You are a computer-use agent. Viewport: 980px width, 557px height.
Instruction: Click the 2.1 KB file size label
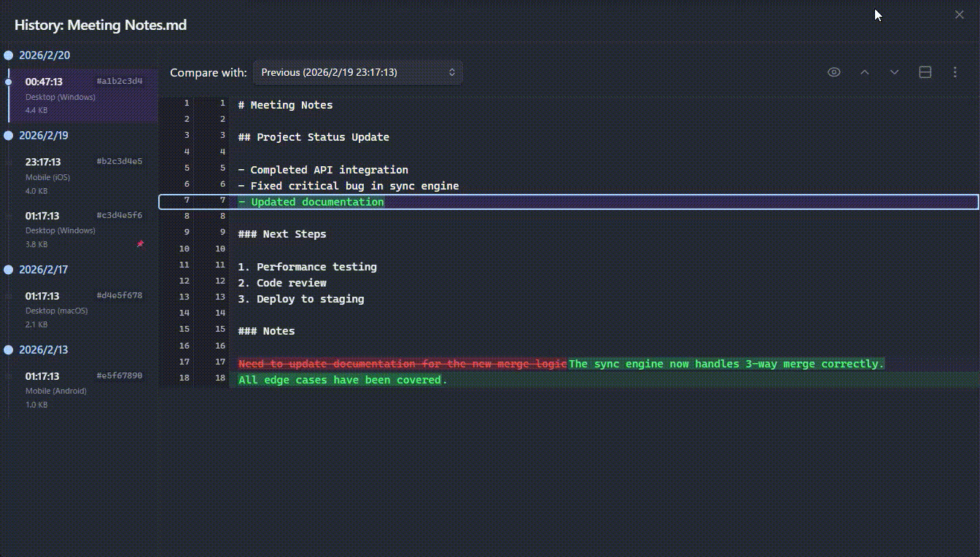coord(36,324)
